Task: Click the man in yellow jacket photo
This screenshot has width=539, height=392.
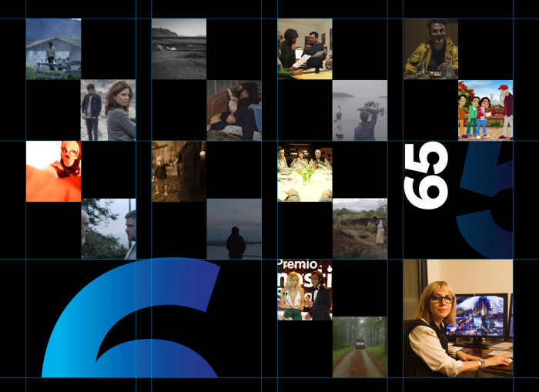Action: pos(430,49)
